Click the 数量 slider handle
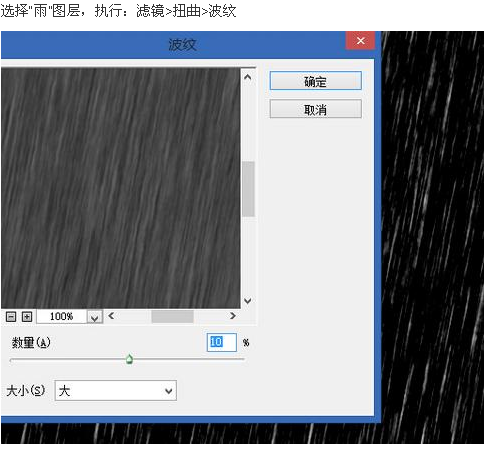 (x=129, y=359)
